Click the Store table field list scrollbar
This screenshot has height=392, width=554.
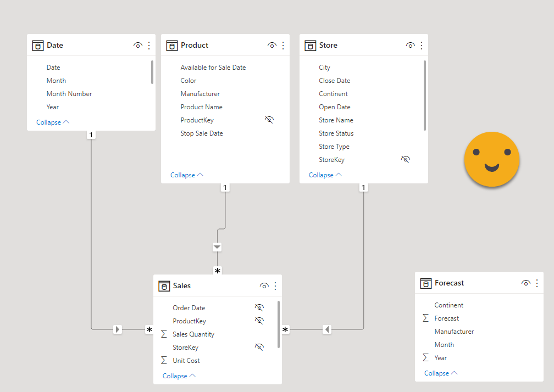[x=425, y=96]
